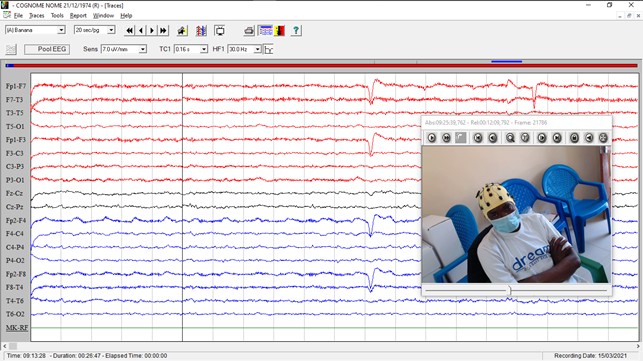Click the red recording timeline bar

(322, 65)
